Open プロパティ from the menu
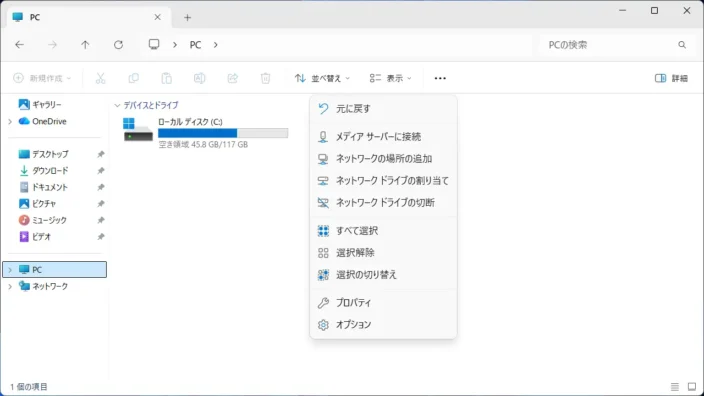704x396 pixels. [x=383, y=303]
